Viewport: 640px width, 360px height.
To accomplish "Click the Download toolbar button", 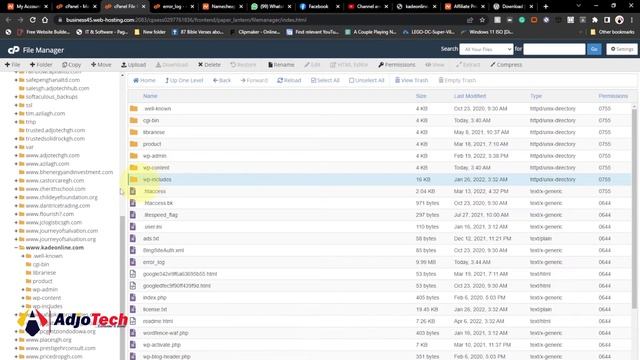I will click(x=172, y=64).
